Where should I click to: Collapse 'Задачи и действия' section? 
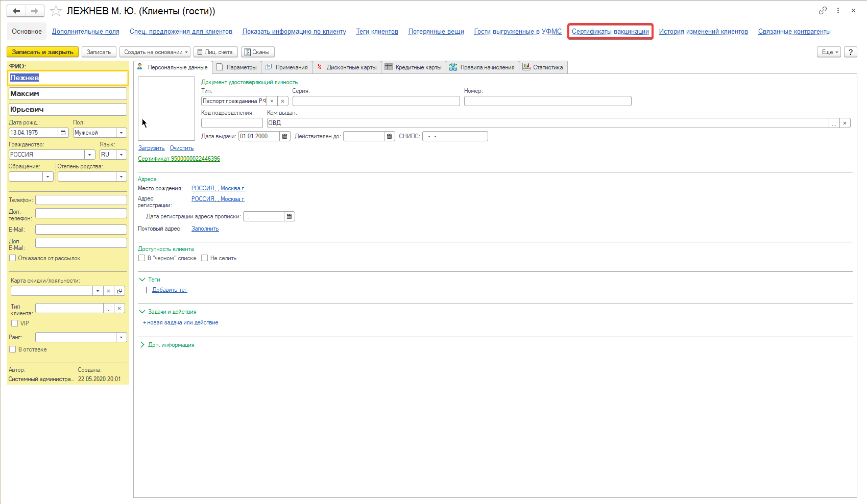tap(142, 312)
